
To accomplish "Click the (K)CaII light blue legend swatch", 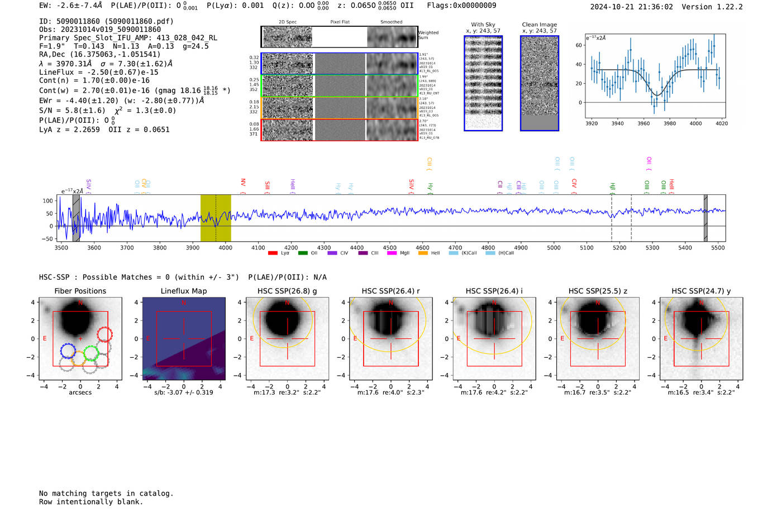I will [x=454, y=253].
